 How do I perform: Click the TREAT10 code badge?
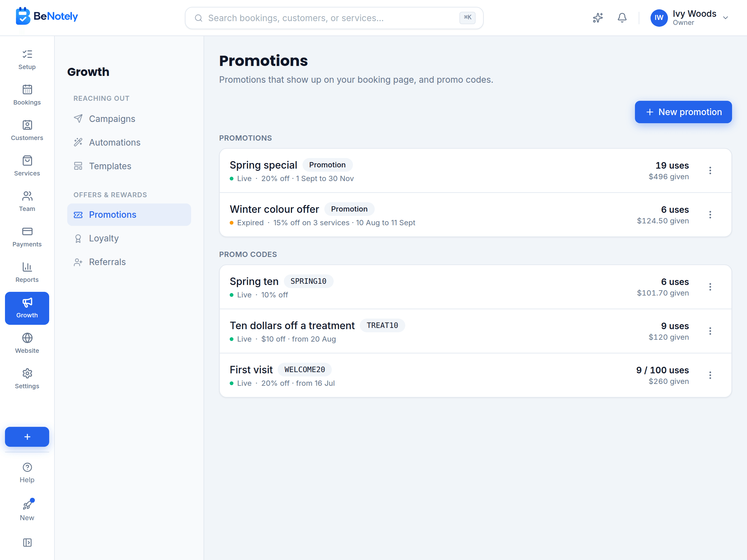(x=382, y=325)
